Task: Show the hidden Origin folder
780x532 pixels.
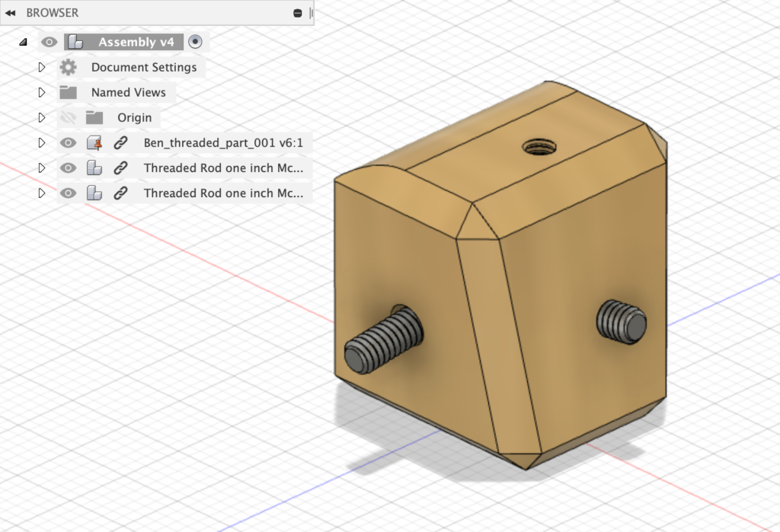Action: (69, 117)
